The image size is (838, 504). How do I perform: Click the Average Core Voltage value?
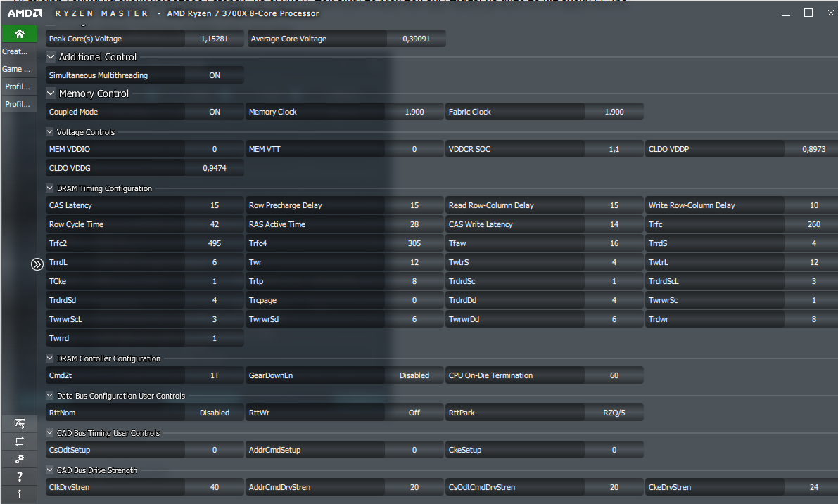point(417,39)
